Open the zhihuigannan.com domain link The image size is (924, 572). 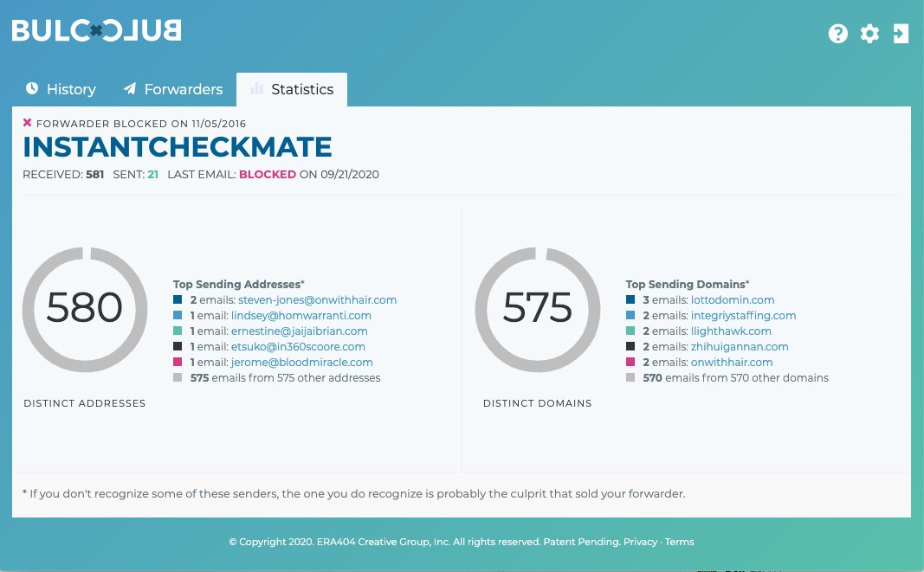click(x=740, y=346)
